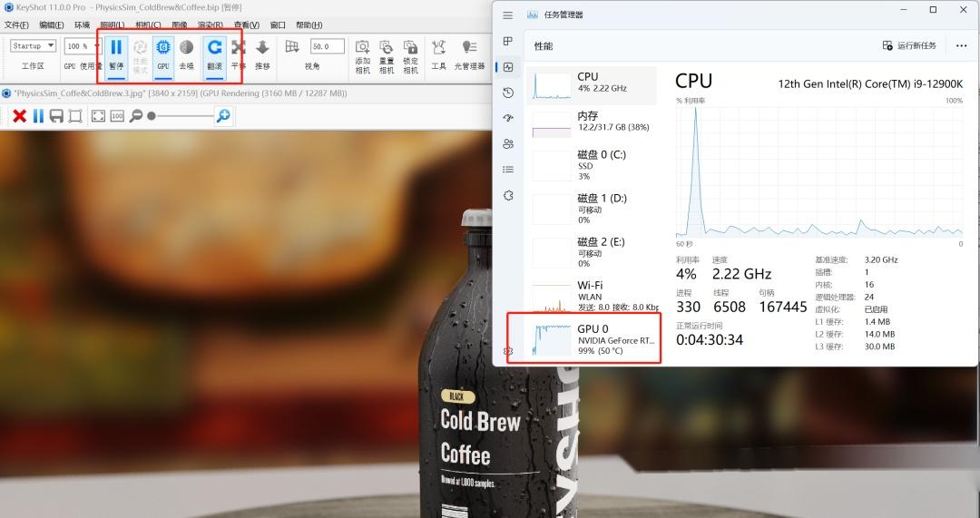Click the fit-to-window icon in render toolbar
Viewport: 980px width, 518px height.
[x=98, y=115]
